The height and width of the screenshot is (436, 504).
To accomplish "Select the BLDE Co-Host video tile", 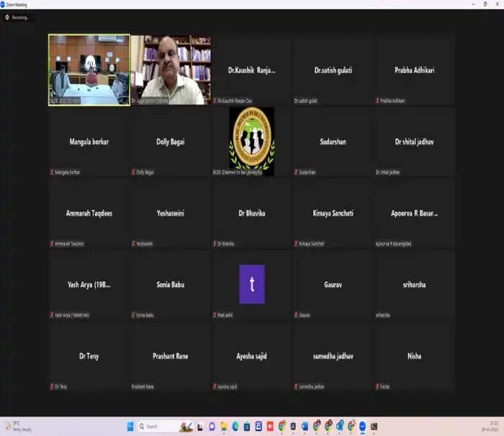I will 89,70.
